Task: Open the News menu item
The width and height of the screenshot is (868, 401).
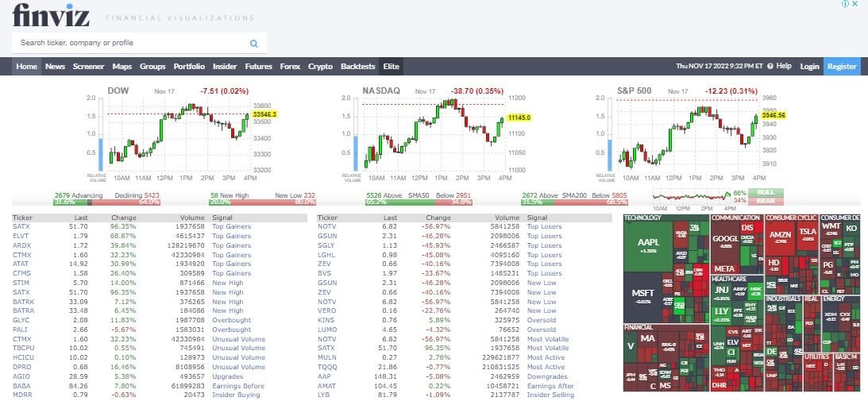Action: tap(56, 67)
